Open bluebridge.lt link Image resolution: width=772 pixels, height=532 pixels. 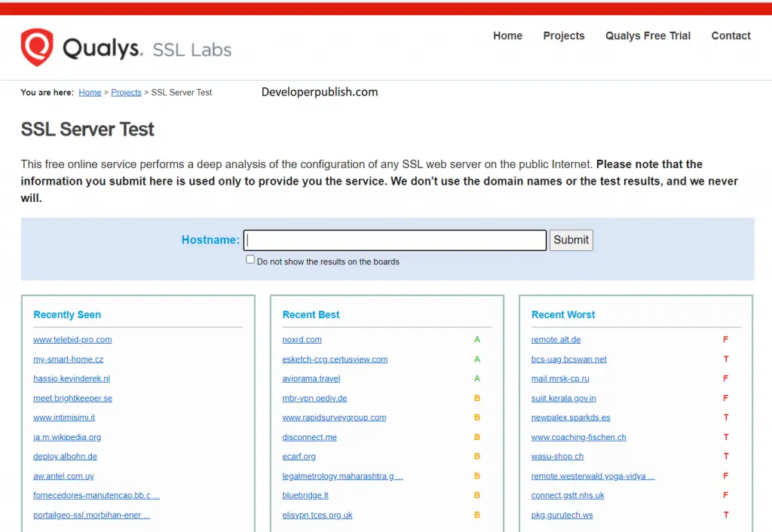pyautogui.click(x=305, y=495)
